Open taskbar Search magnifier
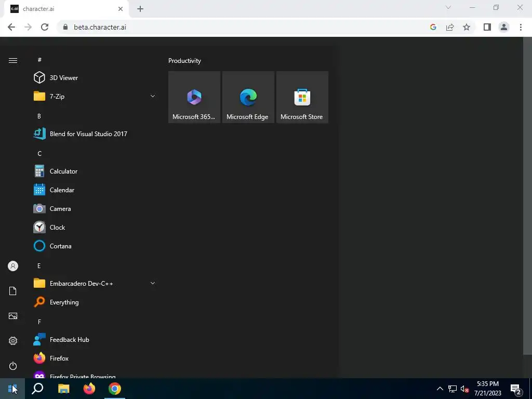 (x=37, y=389)
